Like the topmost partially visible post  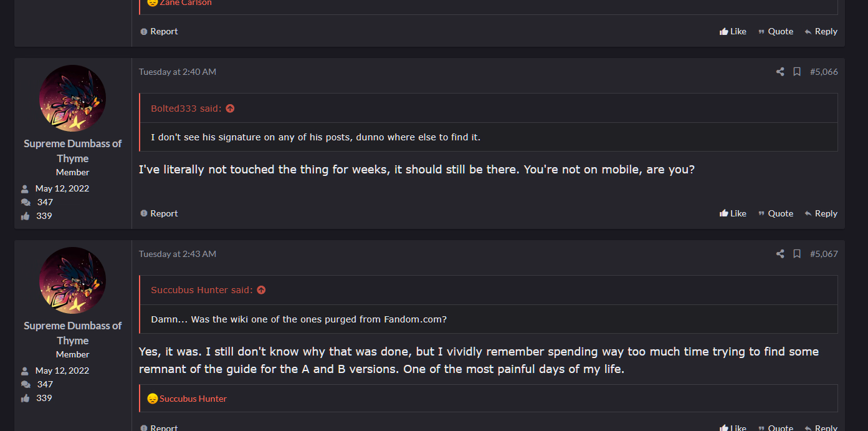coord(733,31)
